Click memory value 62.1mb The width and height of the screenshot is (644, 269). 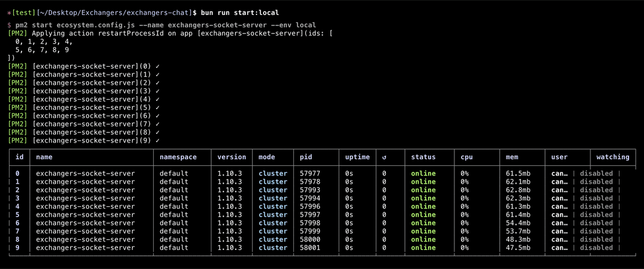(x=518, y=181)
